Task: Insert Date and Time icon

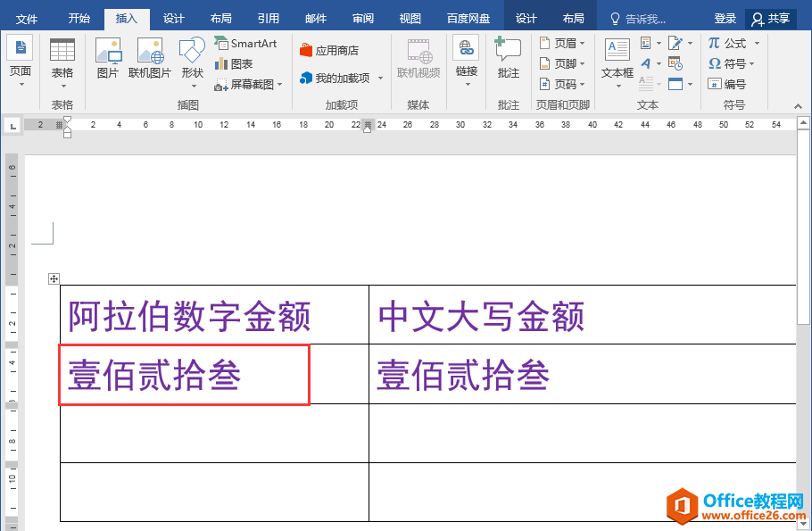Action: tap(675, 63)
